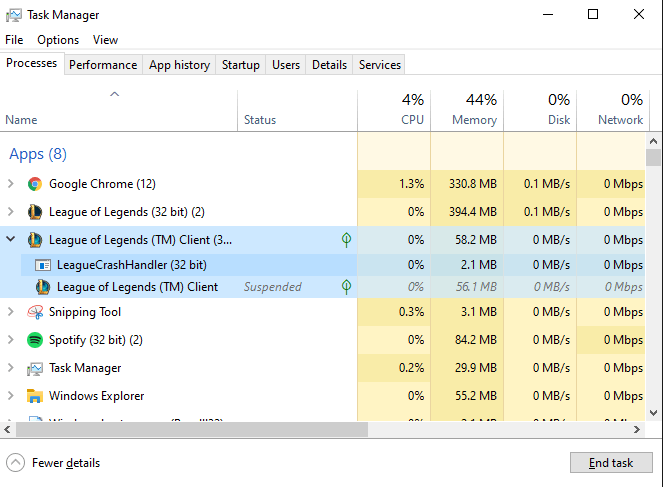Sort by the Network column header
Image resolution: width=663 pixels, height=487 pixels.
pos(613,111)
